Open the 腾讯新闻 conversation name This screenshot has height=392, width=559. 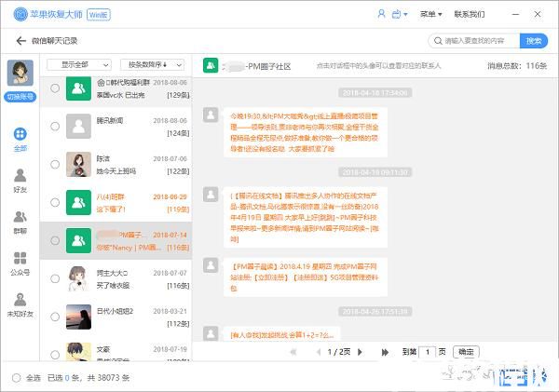click(x=110, y=121)
